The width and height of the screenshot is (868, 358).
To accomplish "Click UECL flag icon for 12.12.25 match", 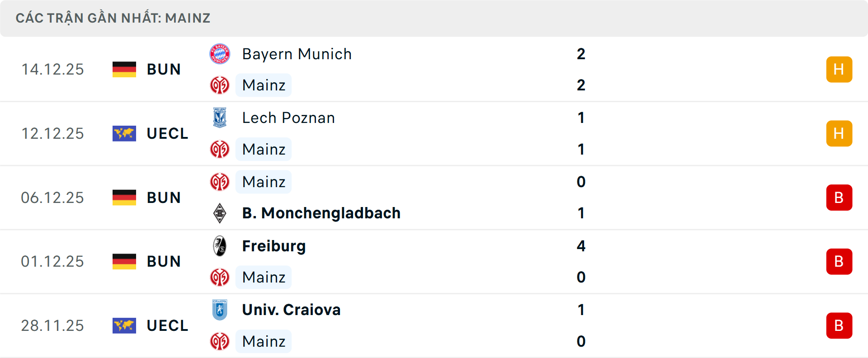I will click(124, 133).
